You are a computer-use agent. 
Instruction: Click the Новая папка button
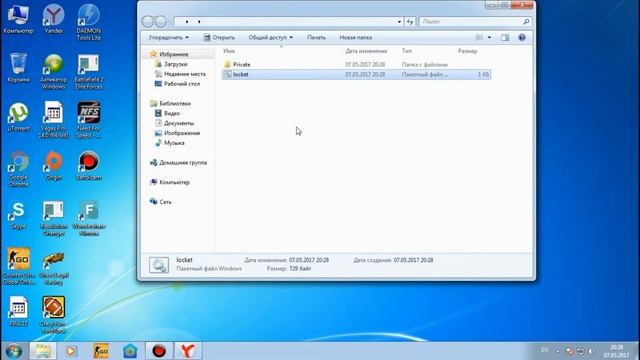point(356,38)
